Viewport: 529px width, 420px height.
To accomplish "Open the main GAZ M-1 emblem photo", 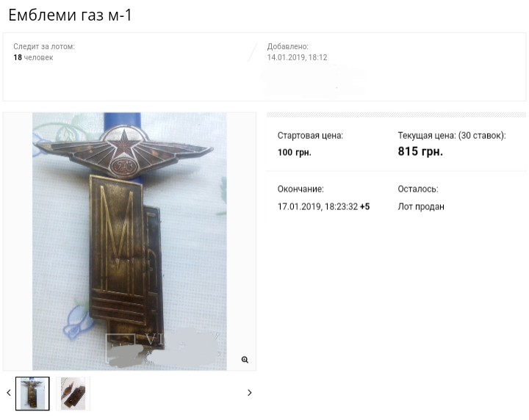I will coord(129,242).
